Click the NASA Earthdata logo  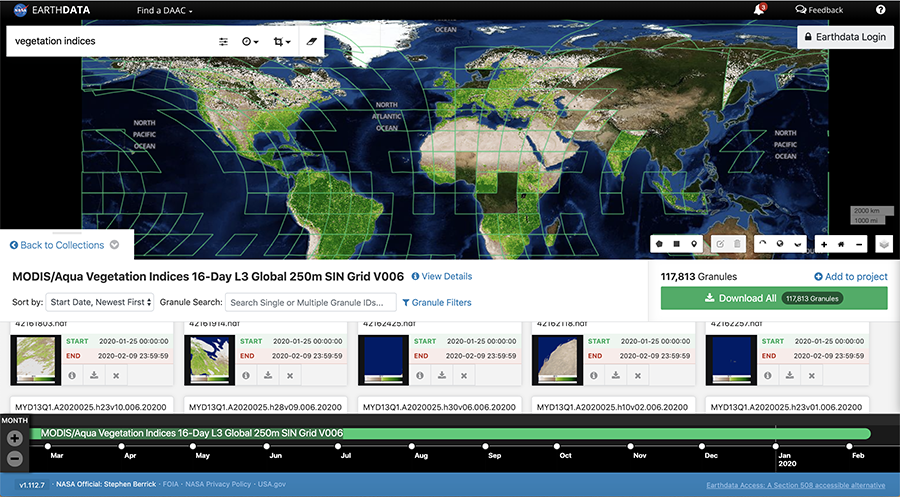(52, 10)
